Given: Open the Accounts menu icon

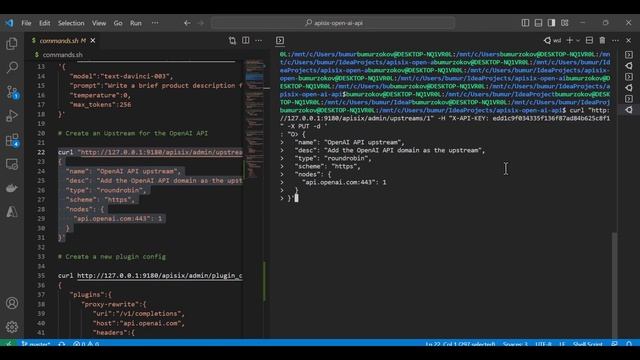Looking at the screenshot, I should 12,303.
